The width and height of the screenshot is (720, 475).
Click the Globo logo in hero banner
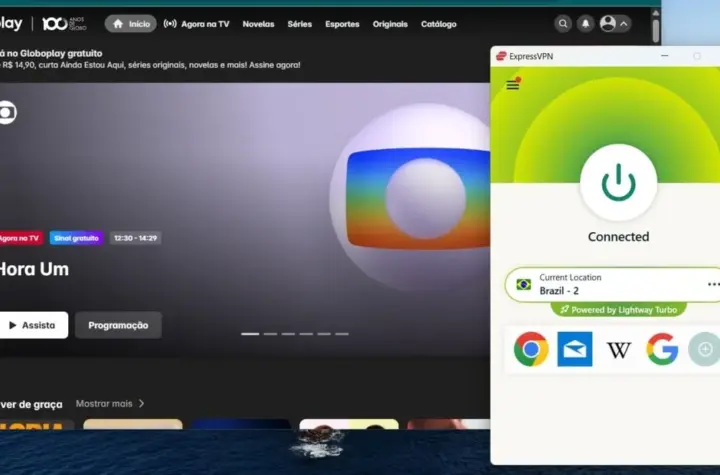click(x=7, y=112)
